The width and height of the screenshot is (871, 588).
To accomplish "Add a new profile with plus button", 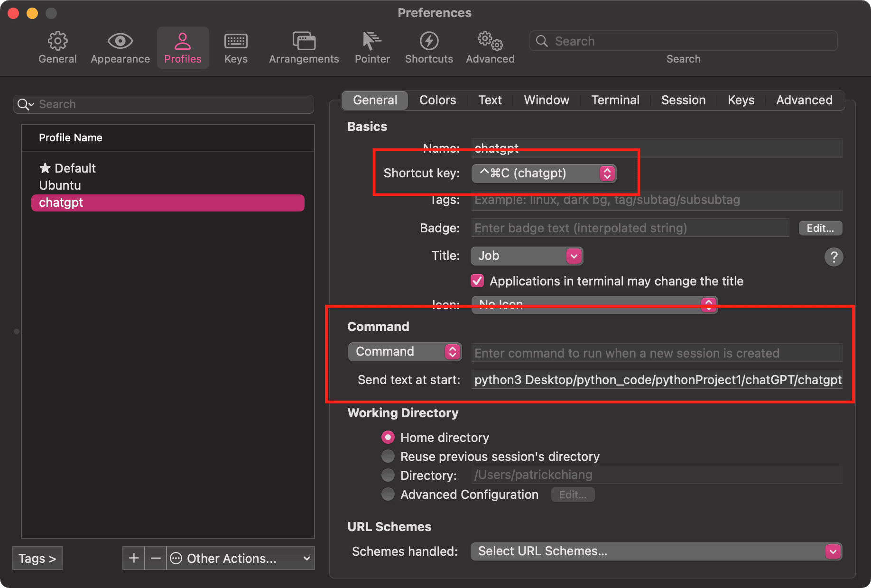I will [134, 558].
